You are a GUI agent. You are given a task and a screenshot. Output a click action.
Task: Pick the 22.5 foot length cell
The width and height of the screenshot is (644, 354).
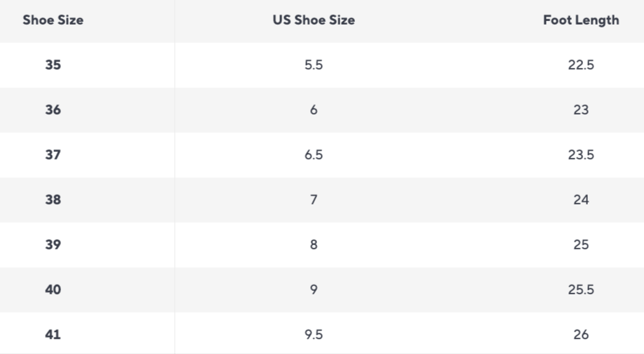click(x=581, y=65)
